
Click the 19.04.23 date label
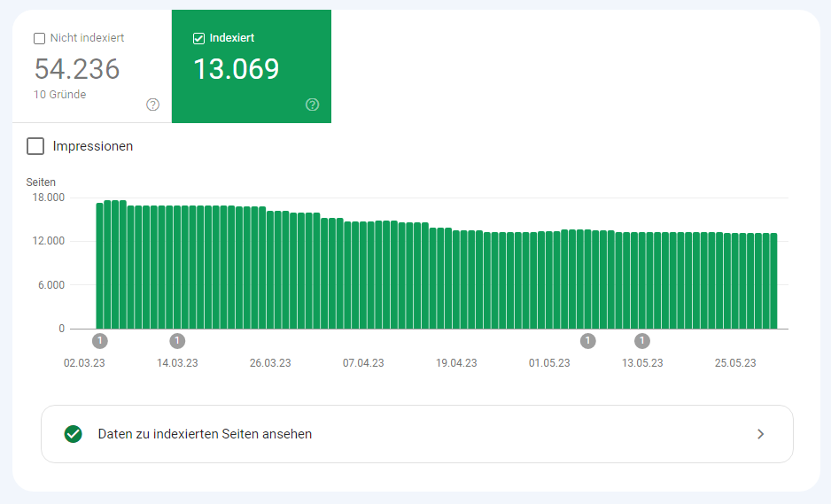pyautogui.click(x=456, y=363)
